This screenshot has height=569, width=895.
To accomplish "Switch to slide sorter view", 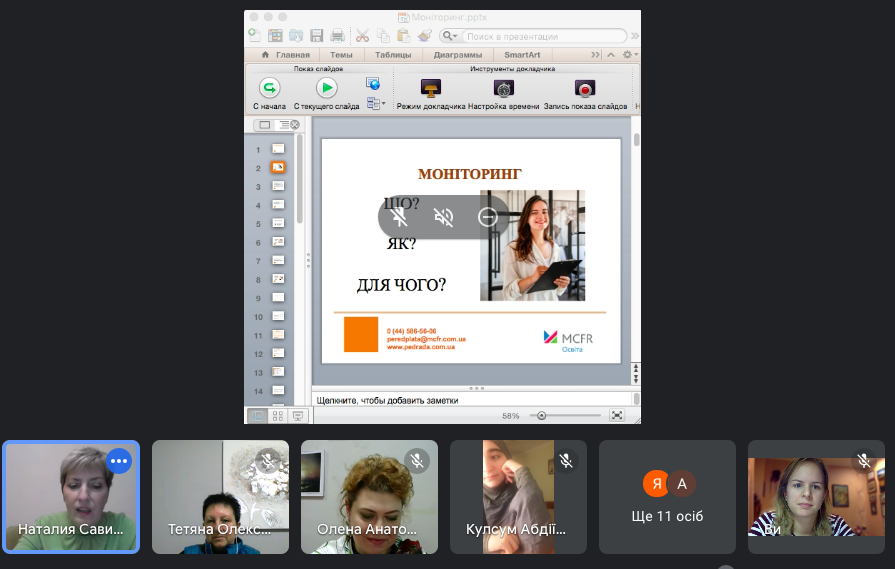I will point(277,415).
